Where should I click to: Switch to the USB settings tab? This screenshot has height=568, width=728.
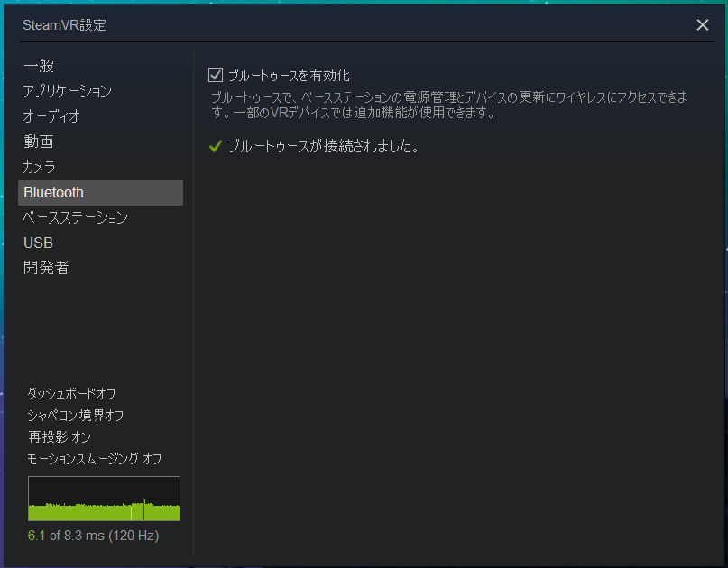[x=38, y=243]
